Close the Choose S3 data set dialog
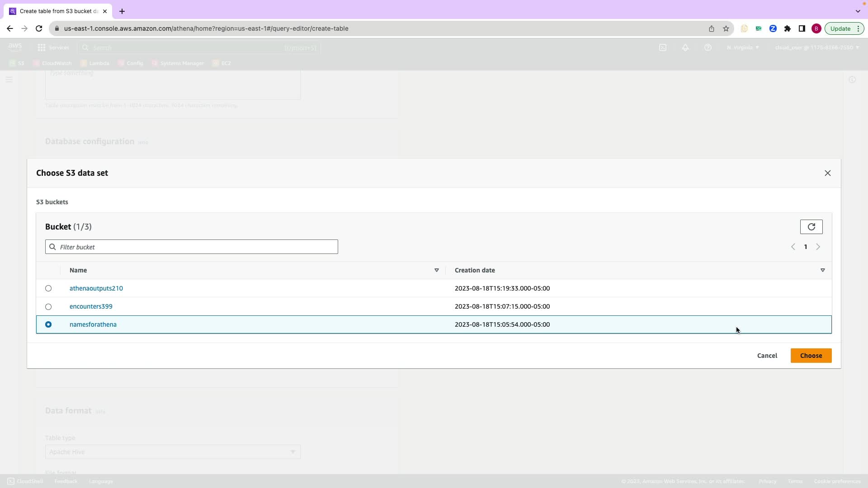868x488 pixels. pyautogui.click(x=827, y=173)
